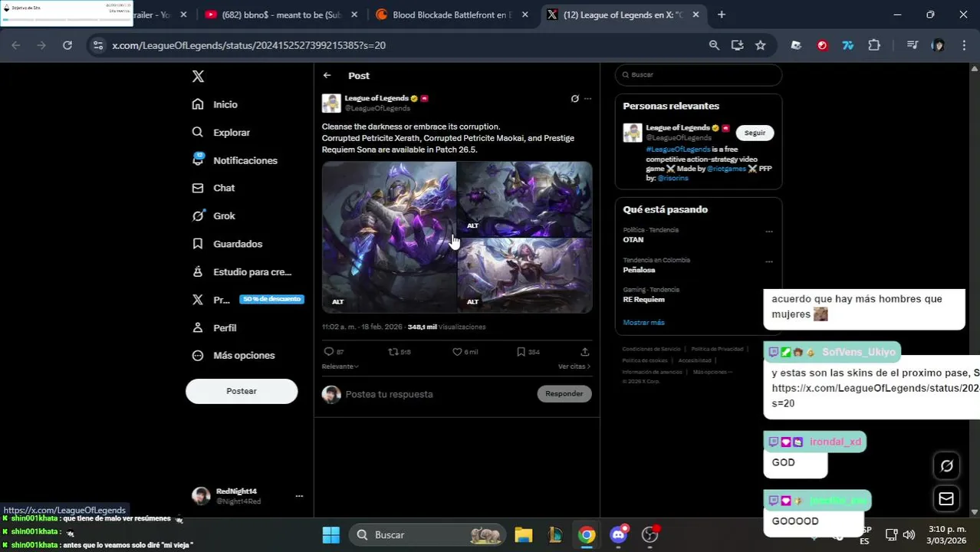Switch to Blood Blockade Battlefront tab
The image size is (980, 552).
pyautogui.click(x=452, y=15)
